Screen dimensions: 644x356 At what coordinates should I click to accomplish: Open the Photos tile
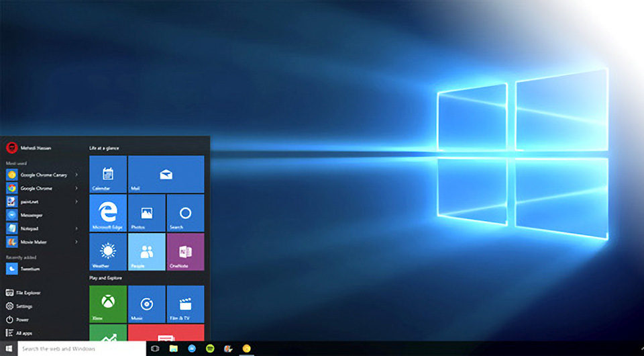pyautogui.click(x=146, y=213)
